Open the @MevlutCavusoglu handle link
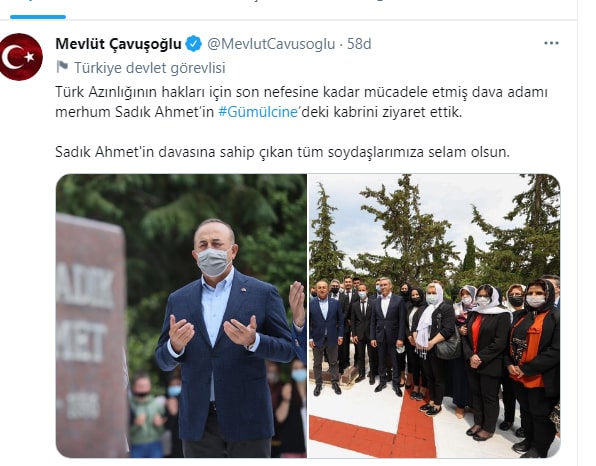The image size is (596, 466). [271, 44]
